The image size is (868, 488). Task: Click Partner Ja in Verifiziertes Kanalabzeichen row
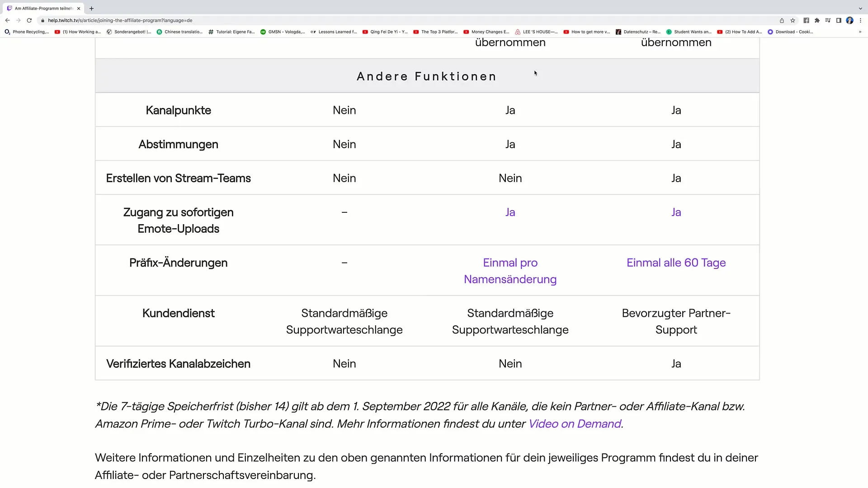676,364
